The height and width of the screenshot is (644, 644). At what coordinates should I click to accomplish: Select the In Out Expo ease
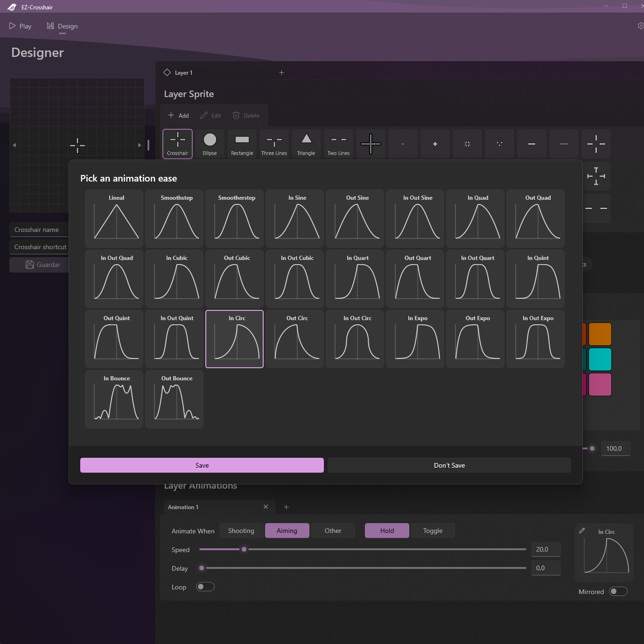click(535, 339)
